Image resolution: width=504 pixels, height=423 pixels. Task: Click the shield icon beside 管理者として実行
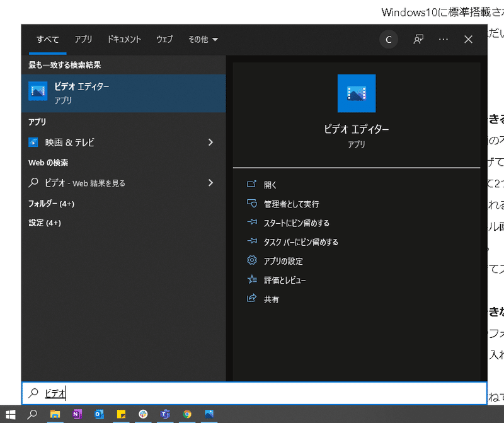click(251, 203)
